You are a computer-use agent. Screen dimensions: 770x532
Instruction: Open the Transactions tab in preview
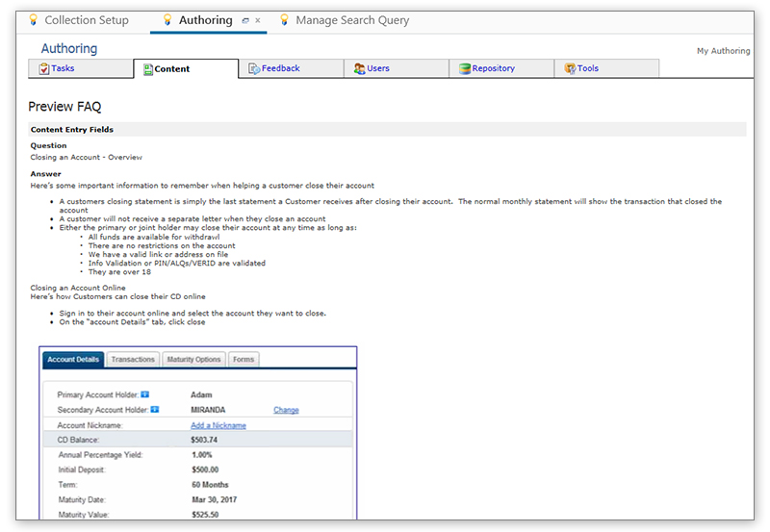133,360
